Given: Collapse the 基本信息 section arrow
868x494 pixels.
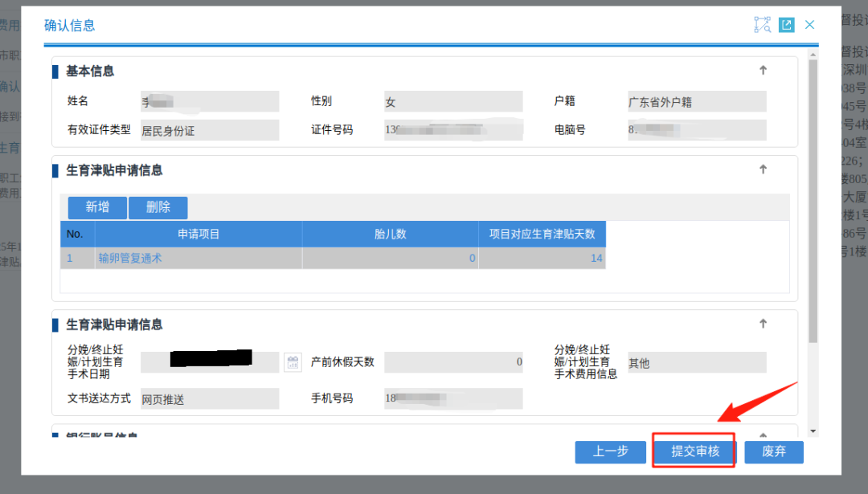Looking at the screenshot, I should coord(763,71).
